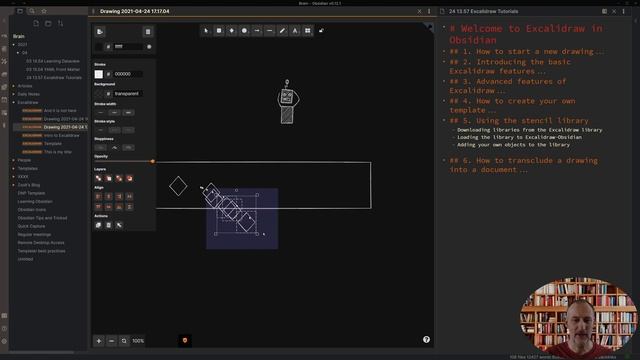The image size is (640, 360).
Task: Bring selection to front in Layers
Action: pyautogui.click(x=129, y=178)
